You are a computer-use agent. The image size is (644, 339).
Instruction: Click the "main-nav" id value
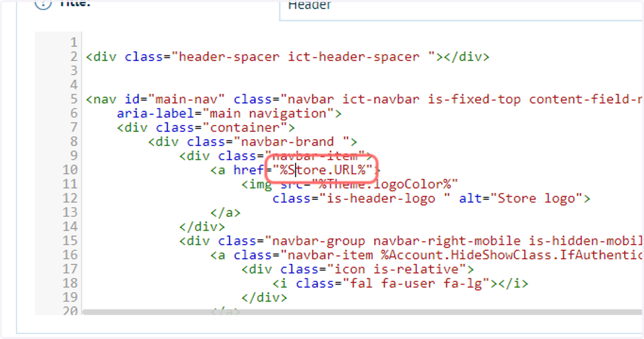pos(187,99)
